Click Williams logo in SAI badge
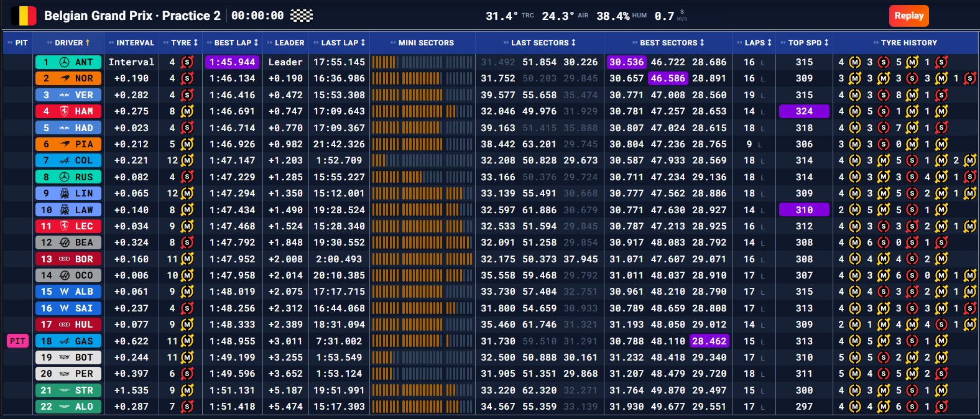 pyautogui.click(x=64, y=308)
